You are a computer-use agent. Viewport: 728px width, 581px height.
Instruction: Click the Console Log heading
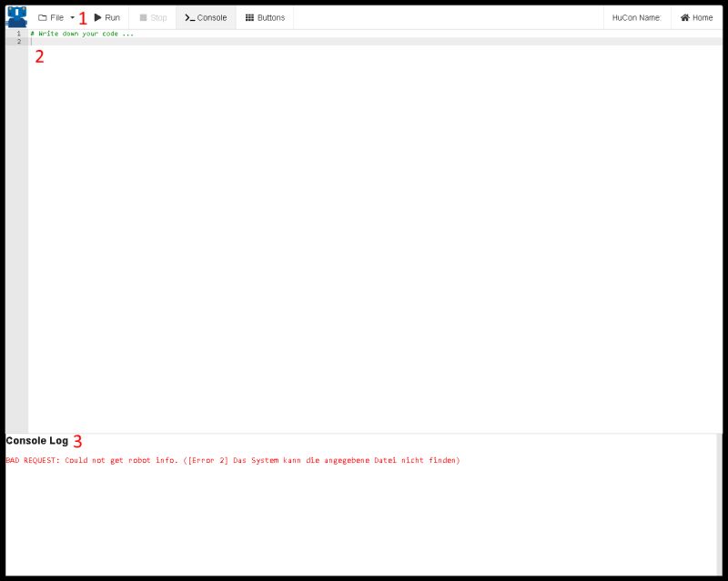click(36, 440)
